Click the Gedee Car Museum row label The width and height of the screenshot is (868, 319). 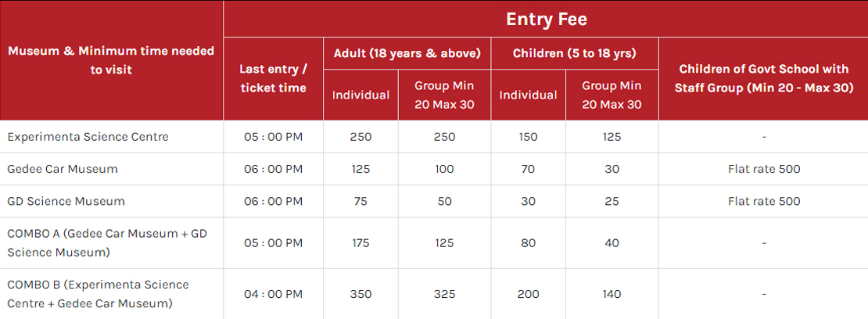pos(63,169)
